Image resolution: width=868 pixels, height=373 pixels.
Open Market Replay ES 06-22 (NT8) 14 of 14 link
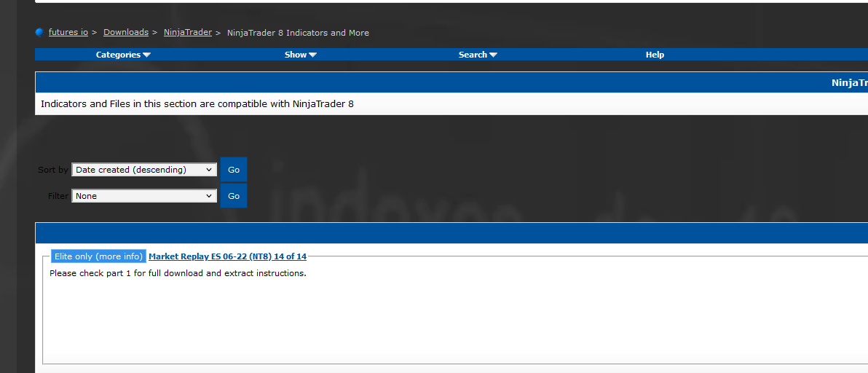click(x=227, y=256)
